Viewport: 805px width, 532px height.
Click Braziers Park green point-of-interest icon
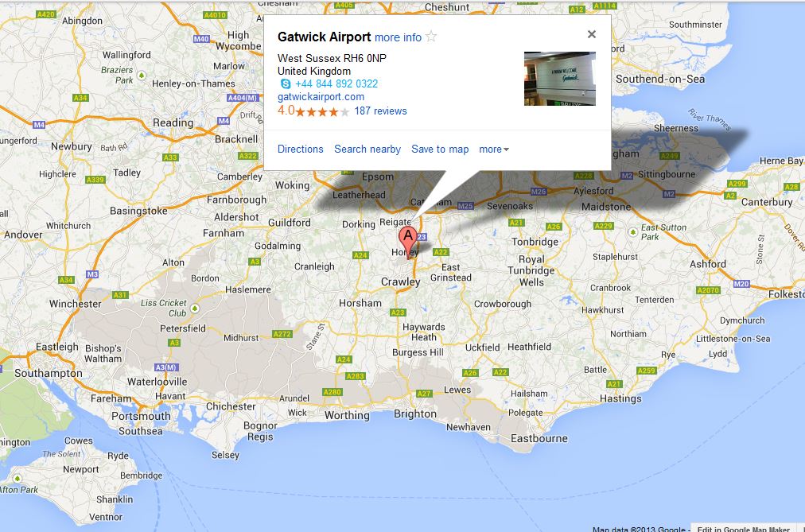[x=141, y=76]
